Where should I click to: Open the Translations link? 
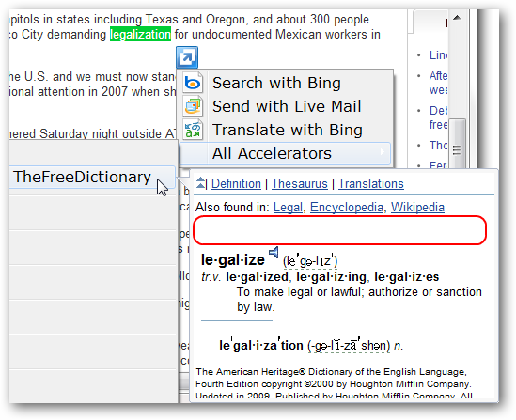point(371,183)
